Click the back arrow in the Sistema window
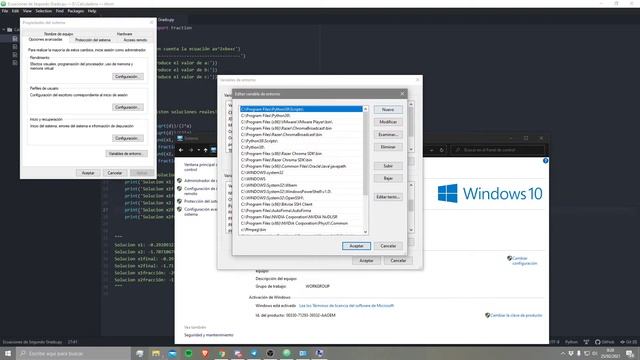This screenshot has width=640, height=360. point(181,150)
